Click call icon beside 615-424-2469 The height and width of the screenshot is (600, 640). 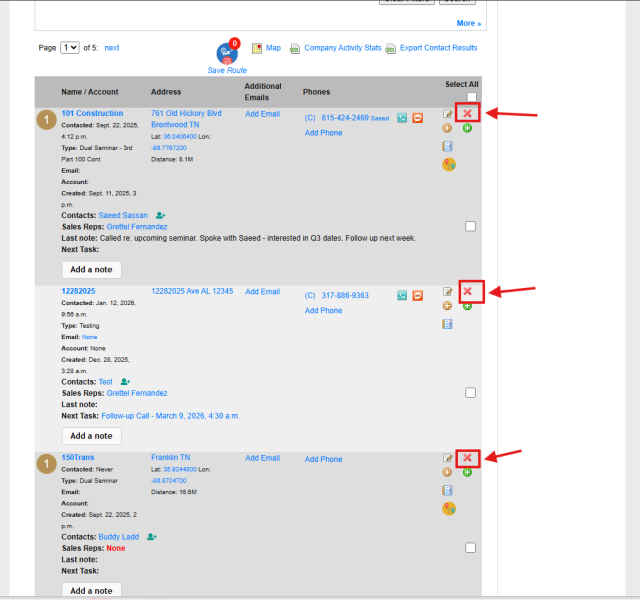click(x=402, y=118)
